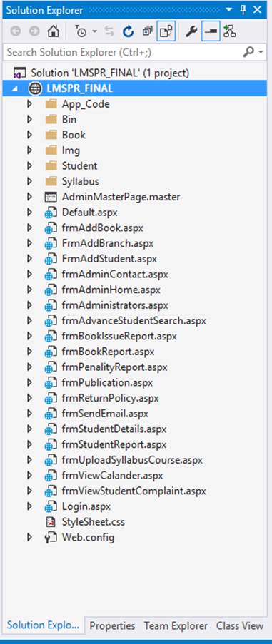Click View Class Diagram icon
This screenshot has width=272, height=644.
click(230, 31)
